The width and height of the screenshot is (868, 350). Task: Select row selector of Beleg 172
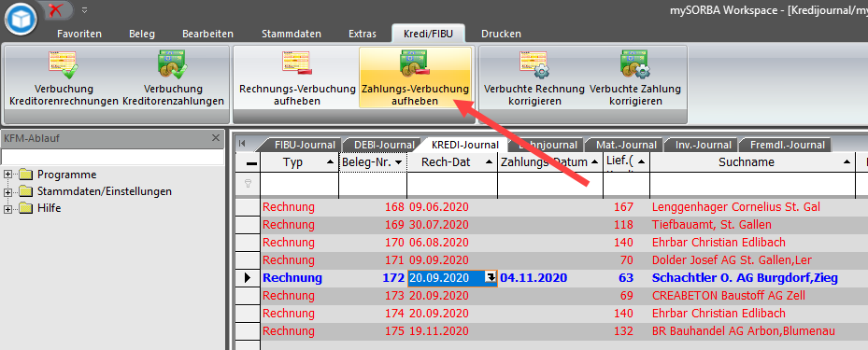(x=248, y=277)
